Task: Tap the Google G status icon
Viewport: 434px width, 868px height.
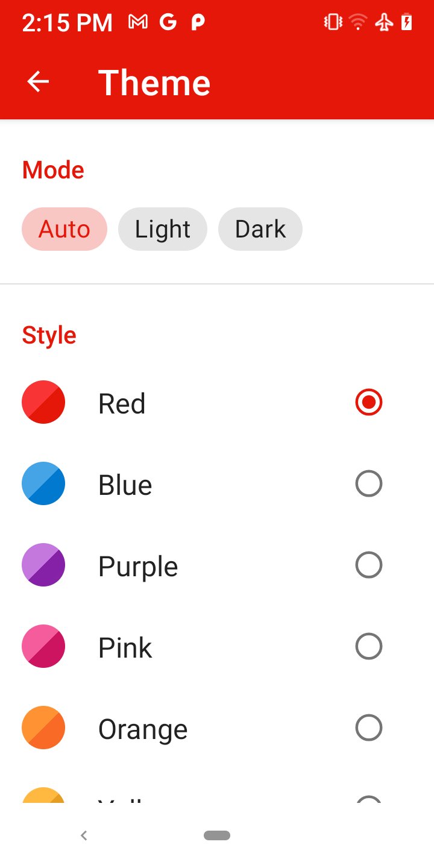Action: pyautogui.click(x=168, y=23)
